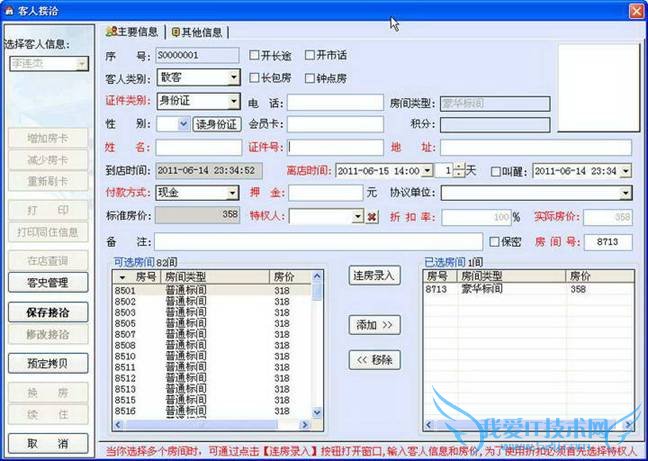The width and height of the screenshot is (648, 461).
Task: Close the 客人接洽 window
Action: point(636,11)
